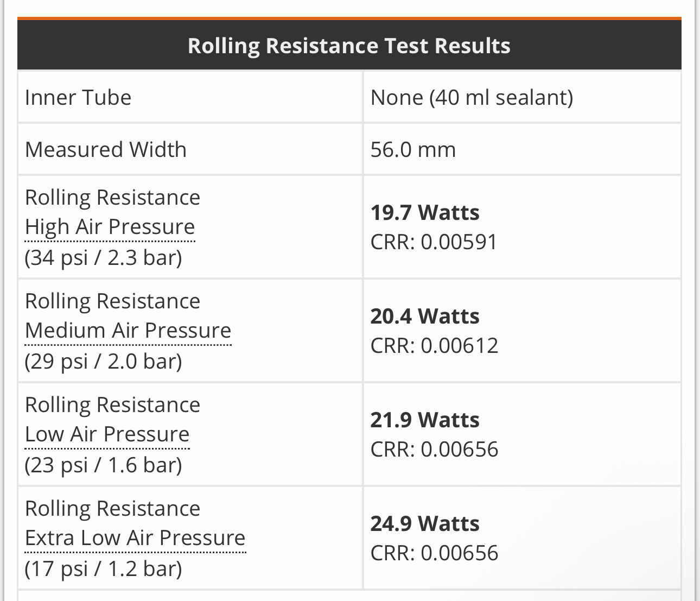Click the 24.9 Watts result
The image size is (700, 601).
tap(425, 524)
